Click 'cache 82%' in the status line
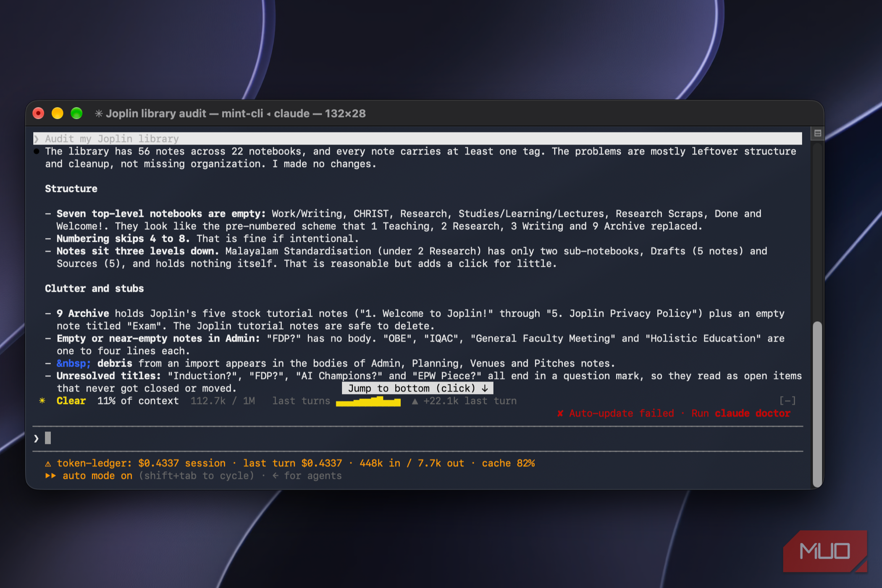 pyautogui.click(x=508, y=463)
